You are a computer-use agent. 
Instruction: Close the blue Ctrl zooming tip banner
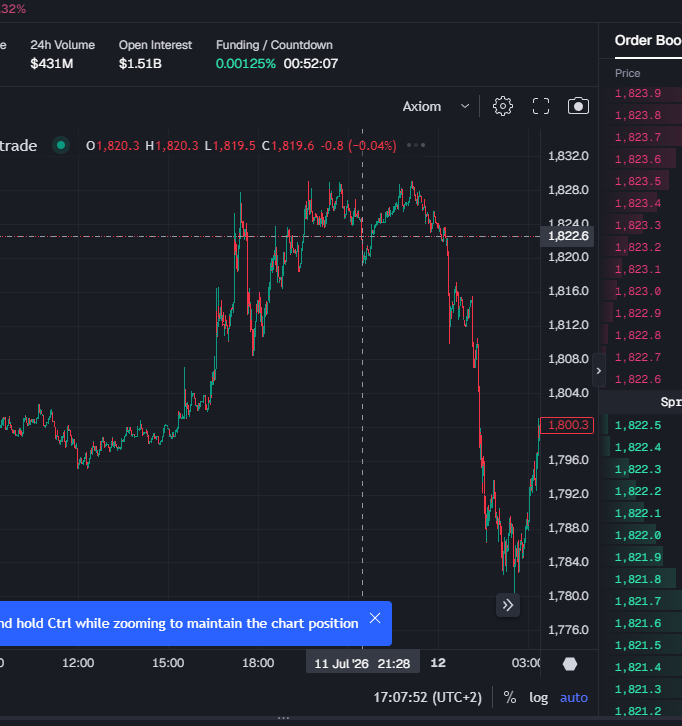click(x=375, y=618)
